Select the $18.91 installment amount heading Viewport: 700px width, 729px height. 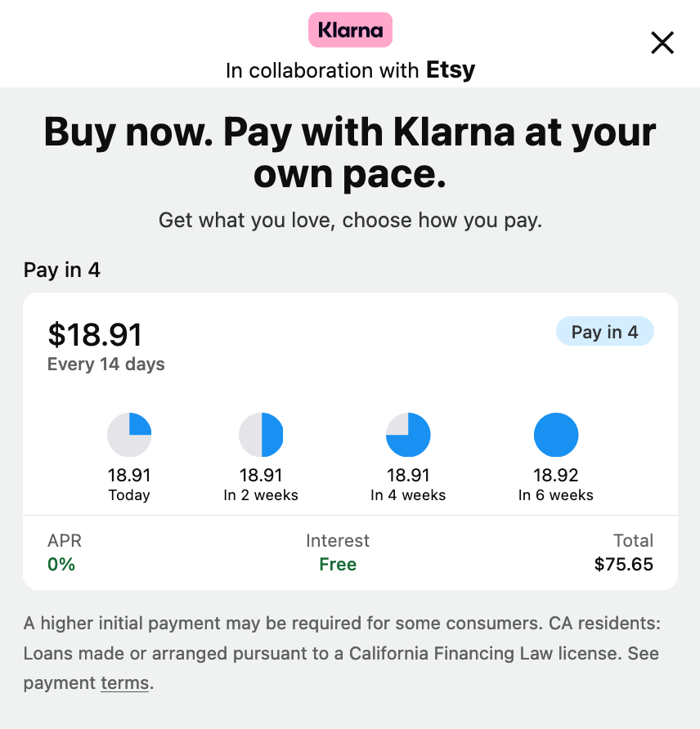coord(95,334)
